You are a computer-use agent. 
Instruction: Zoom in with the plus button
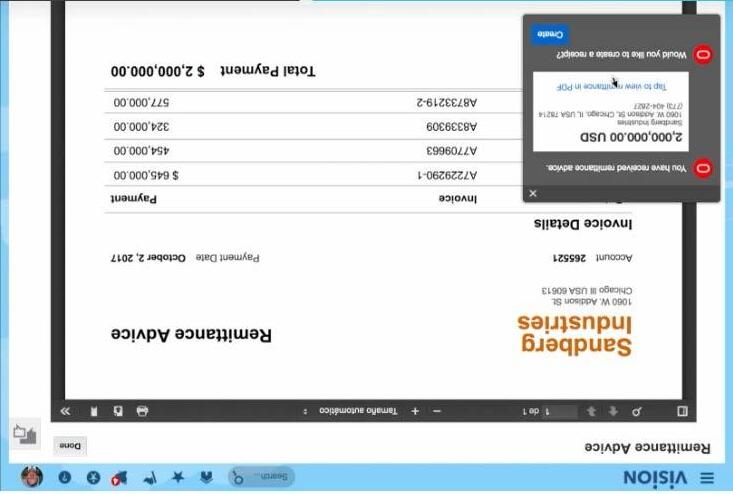point(415,411)
